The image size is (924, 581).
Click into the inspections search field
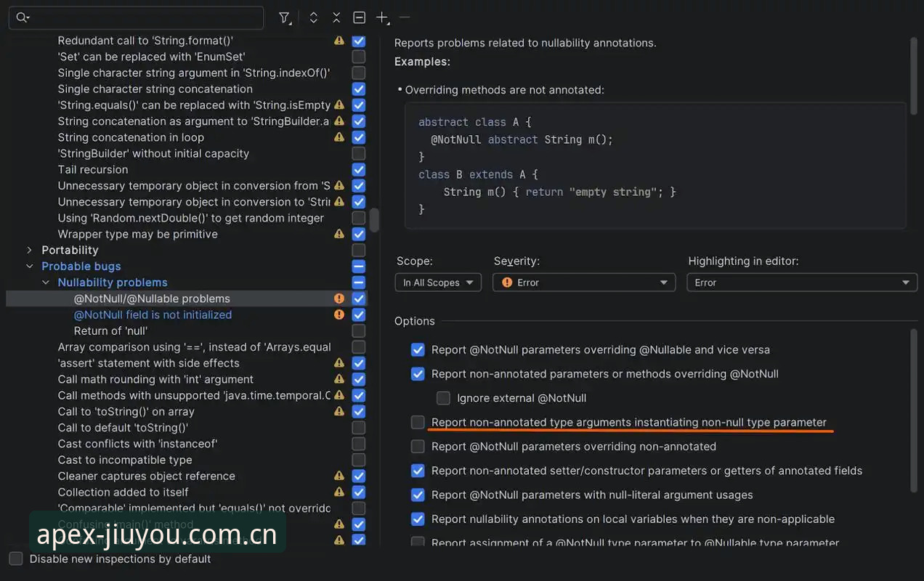coord(136,17)
